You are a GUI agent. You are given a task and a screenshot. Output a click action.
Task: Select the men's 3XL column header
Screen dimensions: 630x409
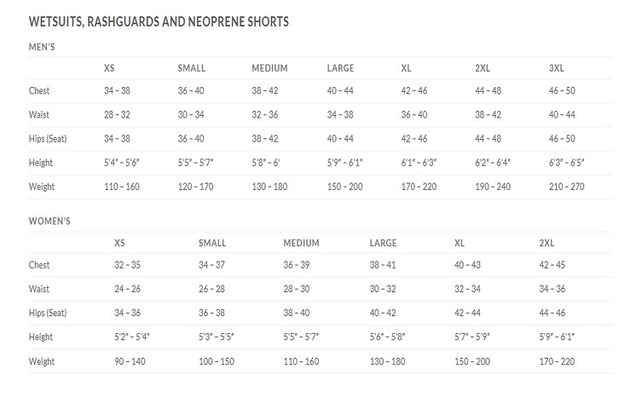pos(559,68)
